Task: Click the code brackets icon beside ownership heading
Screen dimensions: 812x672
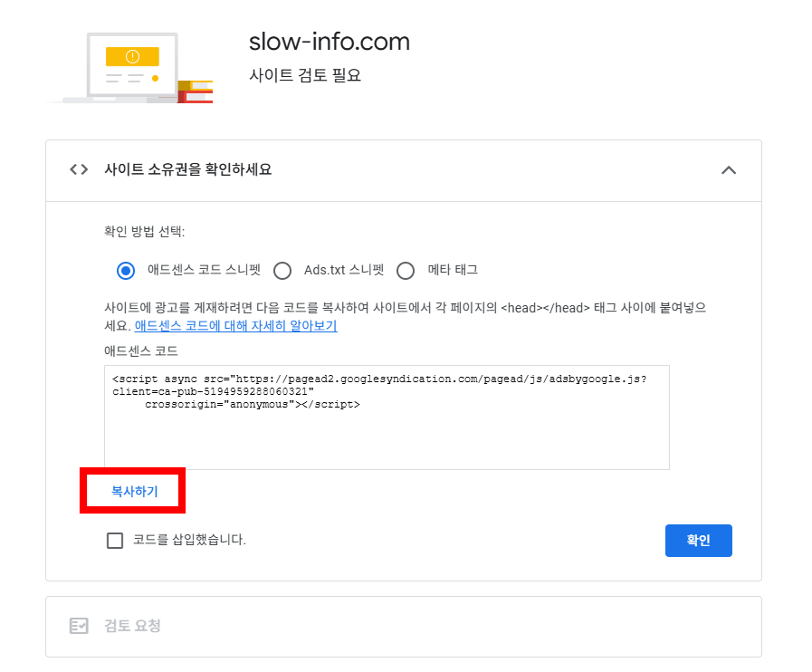Action: [x=79, y=169]
